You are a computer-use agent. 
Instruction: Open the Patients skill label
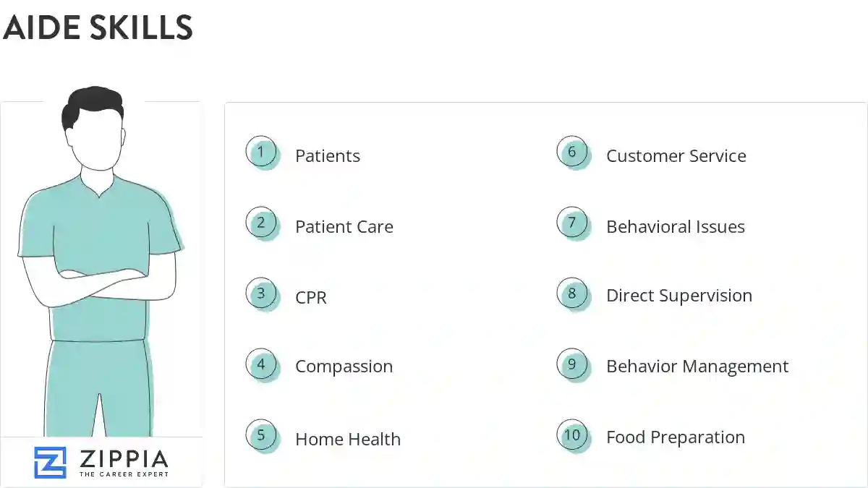[328, 156]
